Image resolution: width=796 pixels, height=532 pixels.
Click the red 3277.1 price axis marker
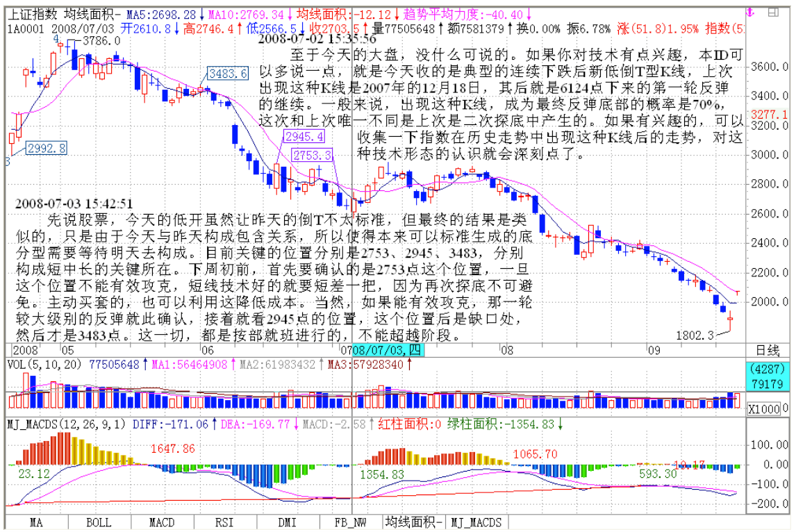point(769,115)
